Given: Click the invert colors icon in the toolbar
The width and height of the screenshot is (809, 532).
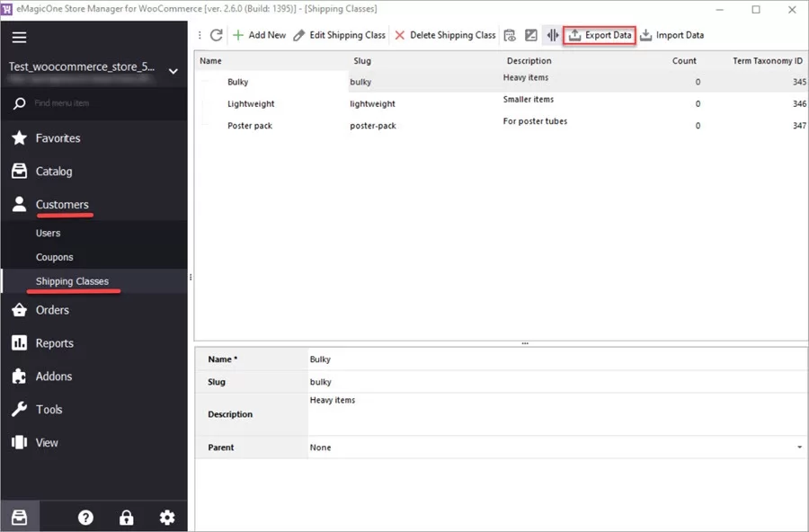Looking at the screenshot, I should click(x=530, y=35).
